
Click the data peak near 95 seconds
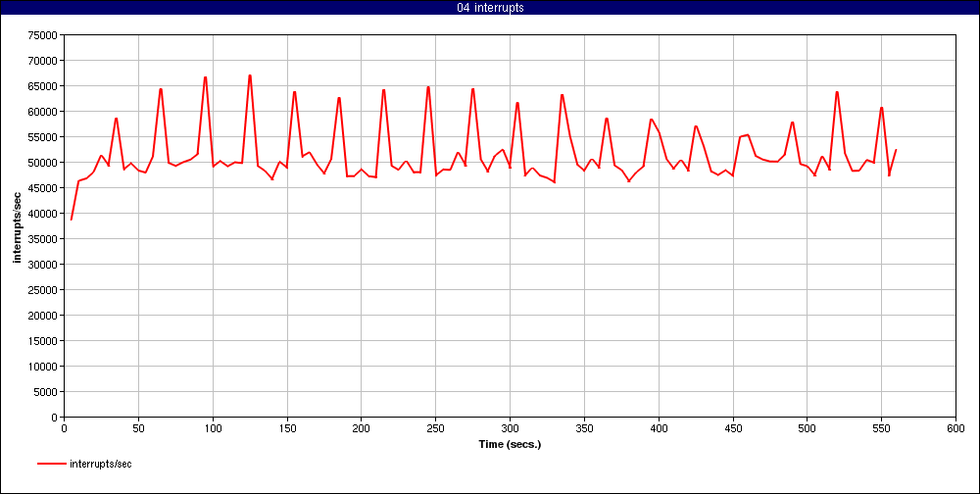point(205,77)
